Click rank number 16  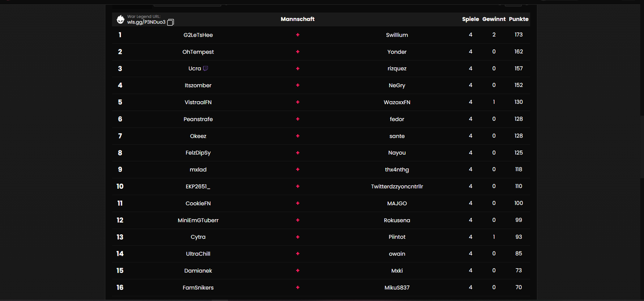tap(120, 288)
